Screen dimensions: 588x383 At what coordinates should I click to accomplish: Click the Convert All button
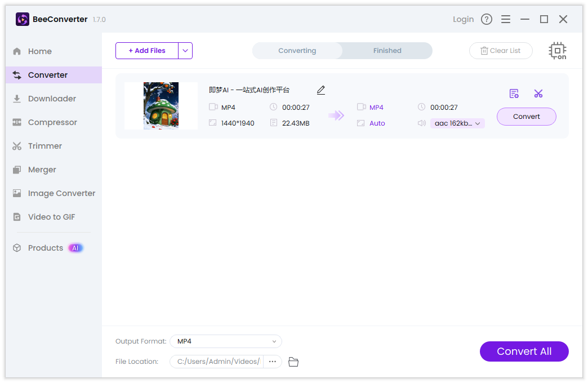524,351
